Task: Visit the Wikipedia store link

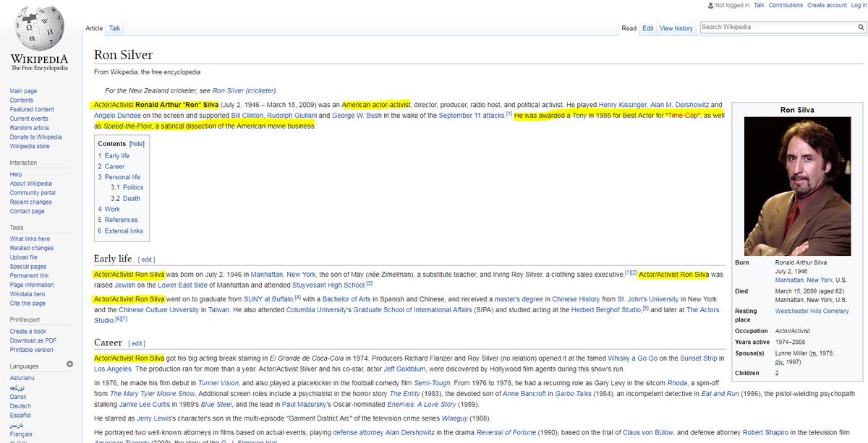Action: click(30, 146)
